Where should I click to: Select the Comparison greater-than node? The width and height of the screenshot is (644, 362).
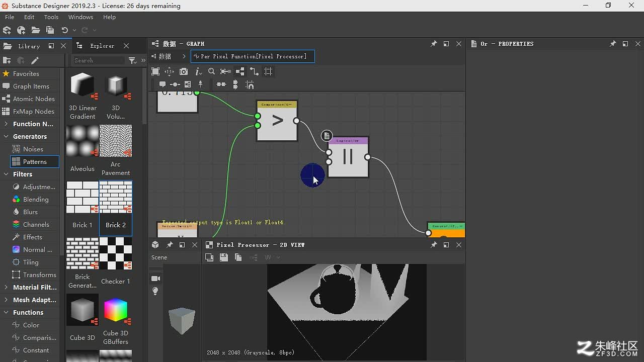[x=277, y=121]
